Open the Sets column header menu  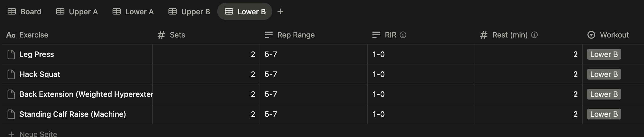coord(177,35)
